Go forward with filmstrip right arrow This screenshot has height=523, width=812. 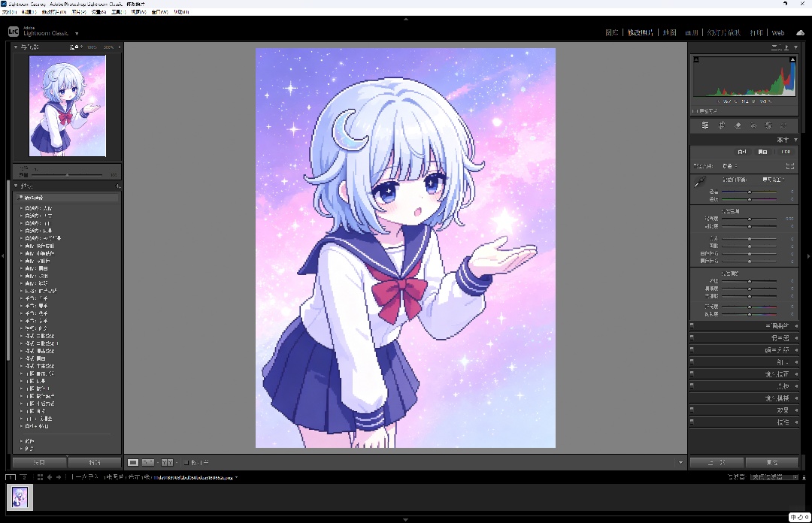click(x=59, y=477)
